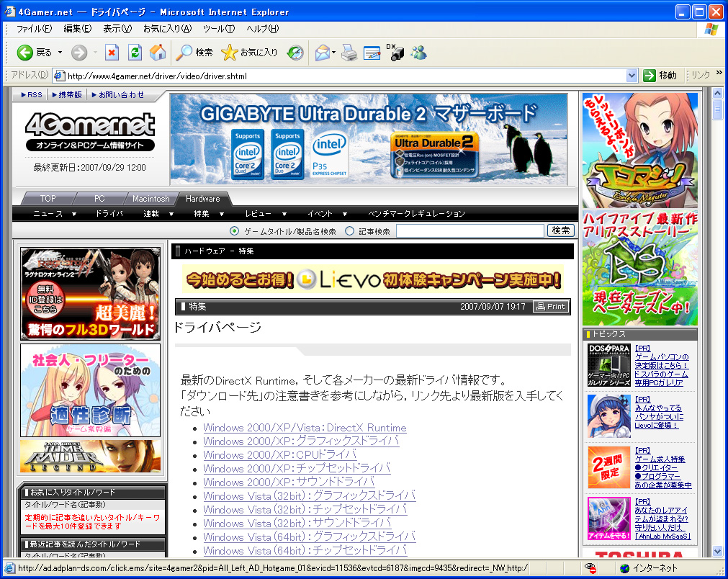Switch to the PC site tab
728x579 pixels.
click(x=99, y=199)
